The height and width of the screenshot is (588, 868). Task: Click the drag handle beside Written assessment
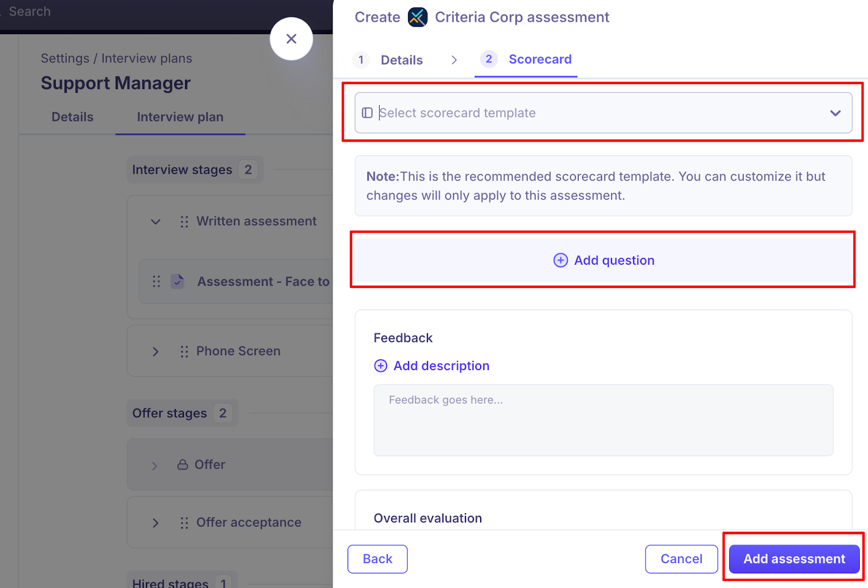(x=184, y=221)
